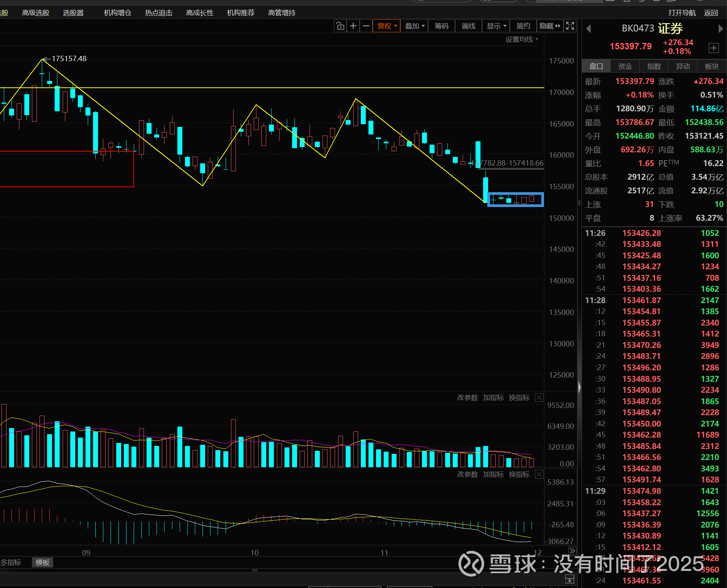Toggle the chart lock icon
727x588 pixels.
tap(340, 26)
